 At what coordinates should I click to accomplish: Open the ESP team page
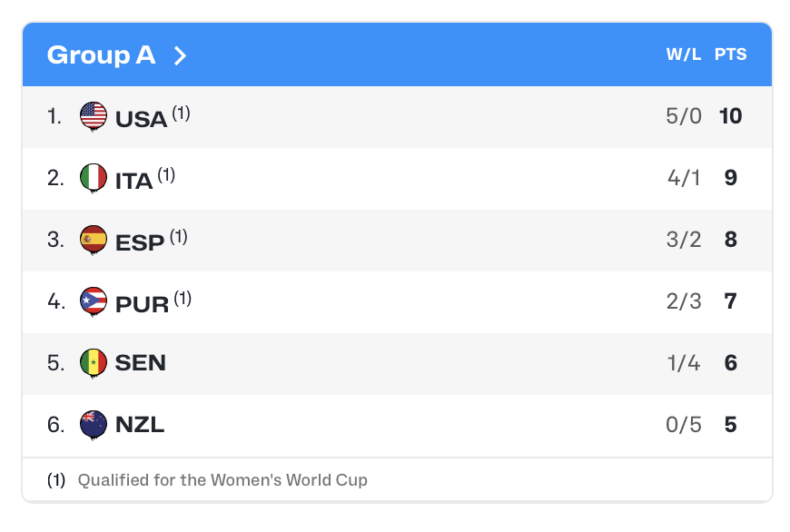(x=140, y=241)
